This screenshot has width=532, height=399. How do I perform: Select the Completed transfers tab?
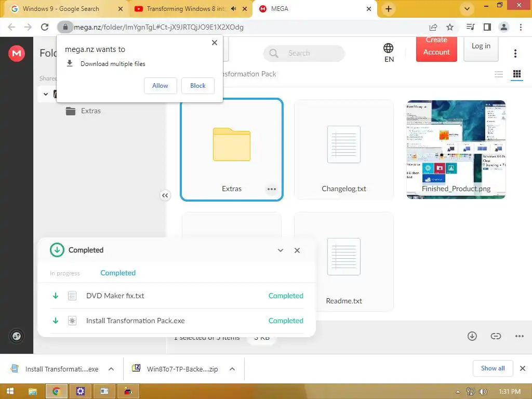point(118,273)
